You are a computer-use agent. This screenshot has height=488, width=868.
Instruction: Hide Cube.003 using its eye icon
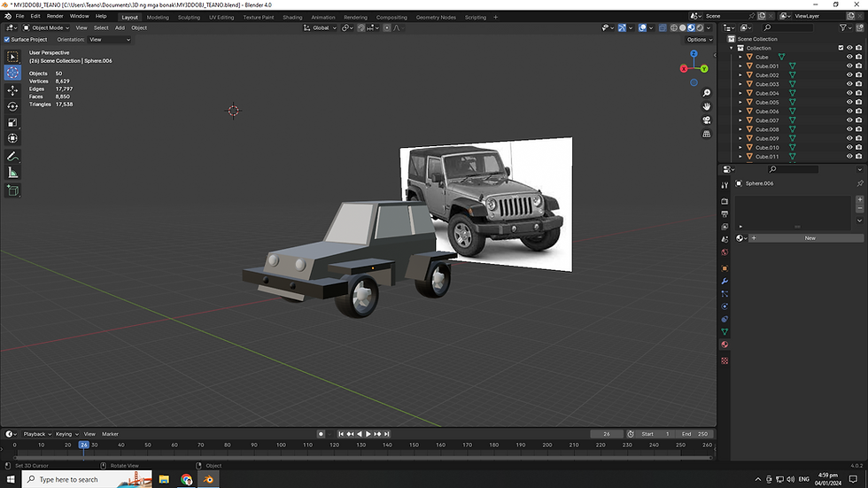(x=849, y=84)
